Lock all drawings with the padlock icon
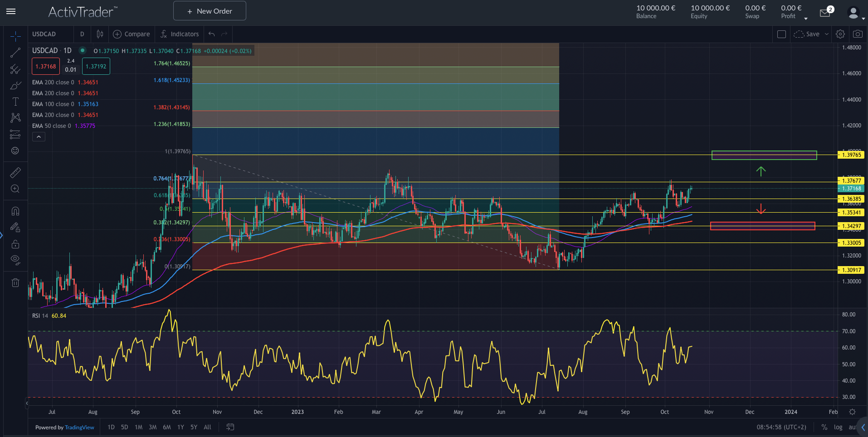Image resolution: width=868 pixels, height=437 pixels. coord(15,243)
